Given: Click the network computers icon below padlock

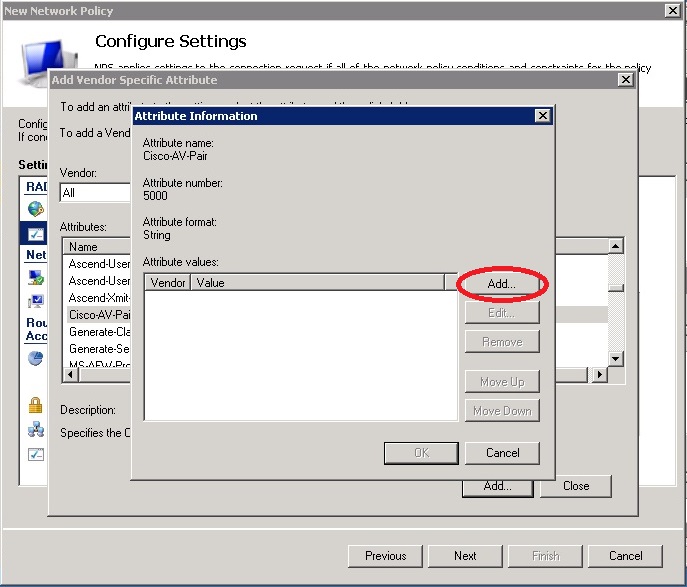Looking at the screenshot, I should click(36, 430).
